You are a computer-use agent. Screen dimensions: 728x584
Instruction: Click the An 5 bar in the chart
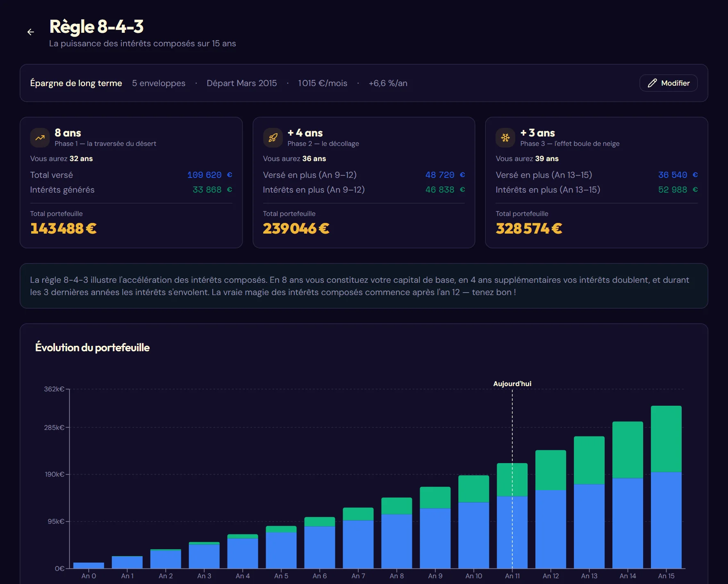[x=281, y=547]
